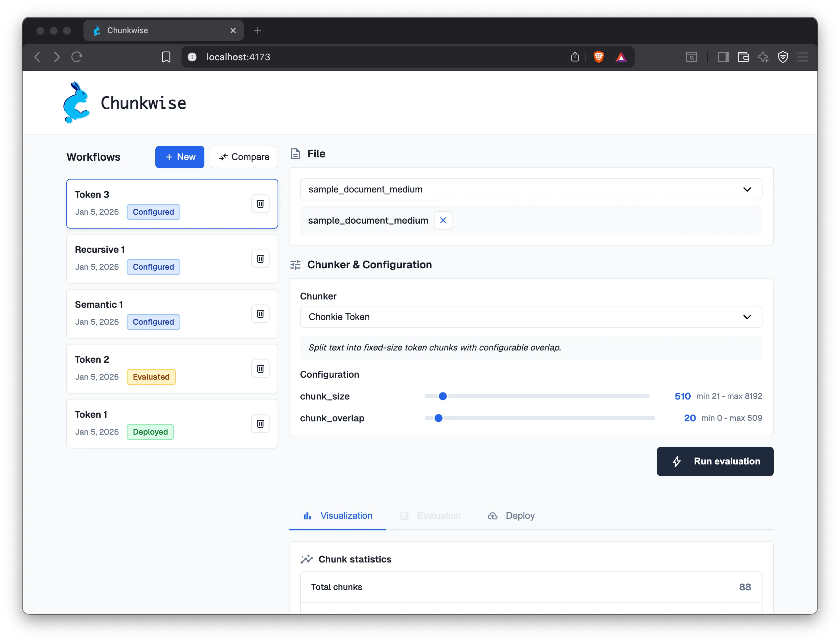Screen dimensions: 840x642
Task: Click the Brave shield icon in the toolbar
Action: 599,57
